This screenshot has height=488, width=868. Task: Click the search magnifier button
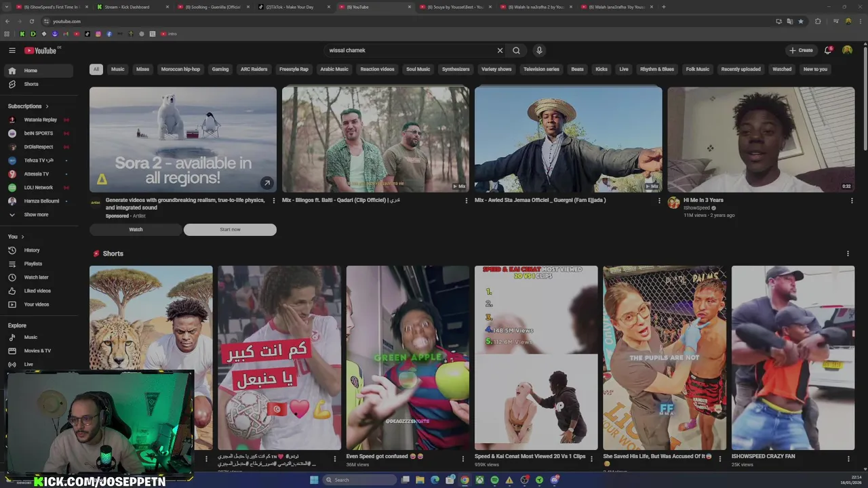(x=516, y=50)
